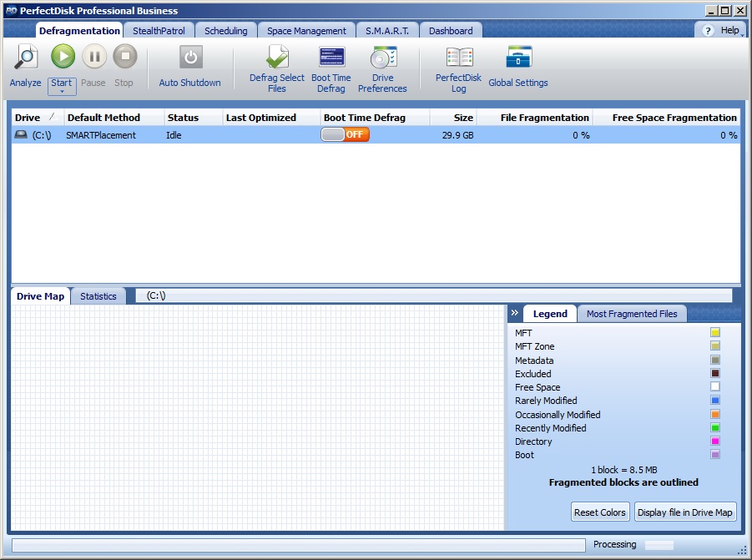The height and width of the screenshot is (560, 752).
Task: Sort by Last Optimized column header
Action: click(x=271, y=118)
